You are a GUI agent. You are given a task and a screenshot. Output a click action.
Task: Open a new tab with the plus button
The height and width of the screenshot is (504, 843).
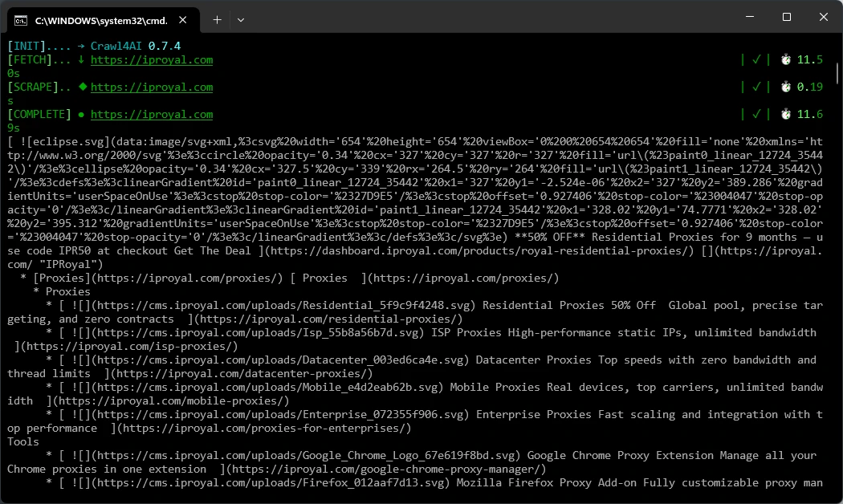(217, 19)
